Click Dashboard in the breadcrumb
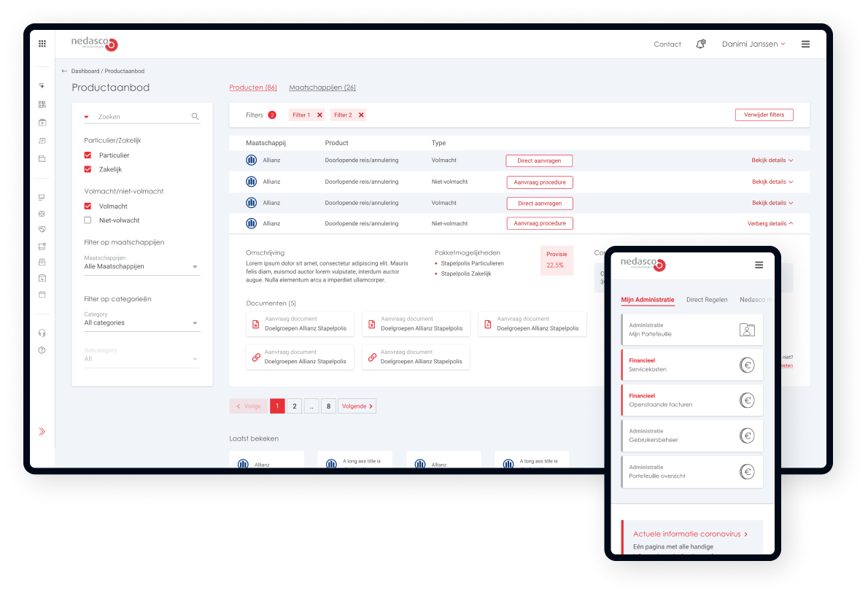Image resolution: width=868 pixels, height=596 pixels. tap(85, 71)
